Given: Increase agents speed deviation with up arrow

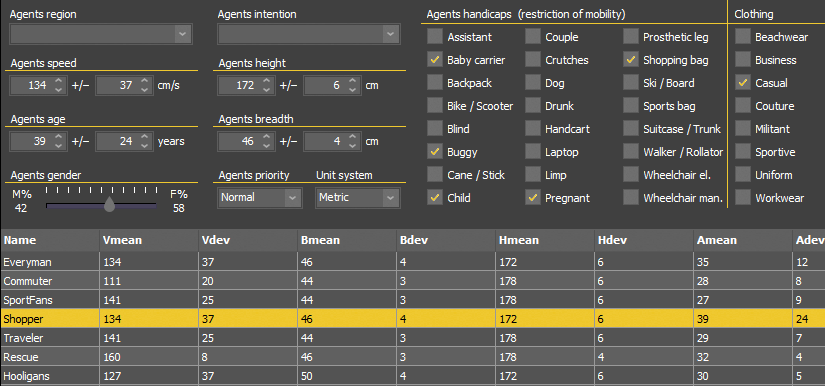Looking at the screenshot, I should 145,80.
